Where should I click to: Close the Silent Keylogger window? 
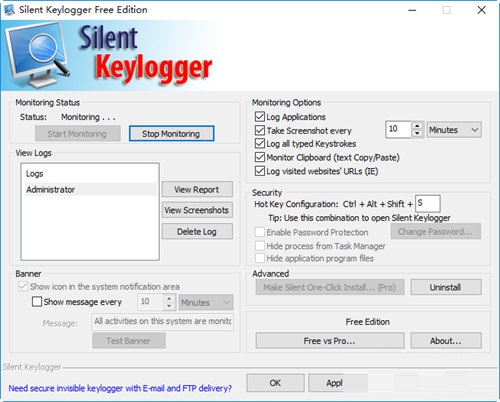pyautogui.click(x=481, y=10)
